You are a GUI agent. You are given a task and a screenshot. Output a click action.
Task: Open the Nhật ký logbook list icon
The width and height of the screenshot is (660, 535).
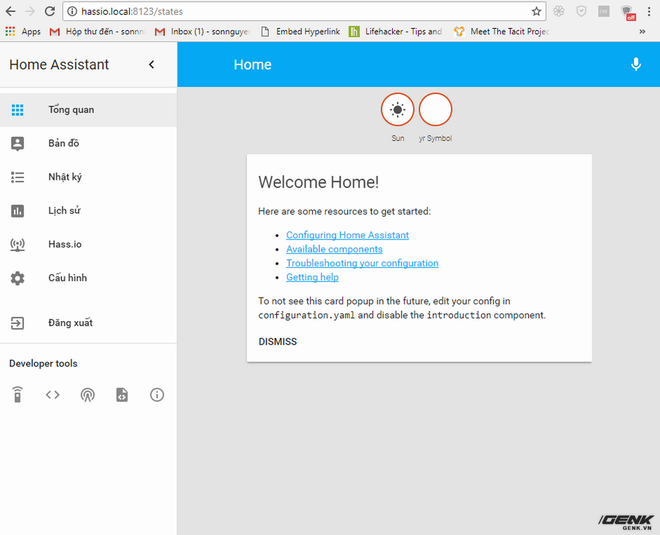pos(17,177)
